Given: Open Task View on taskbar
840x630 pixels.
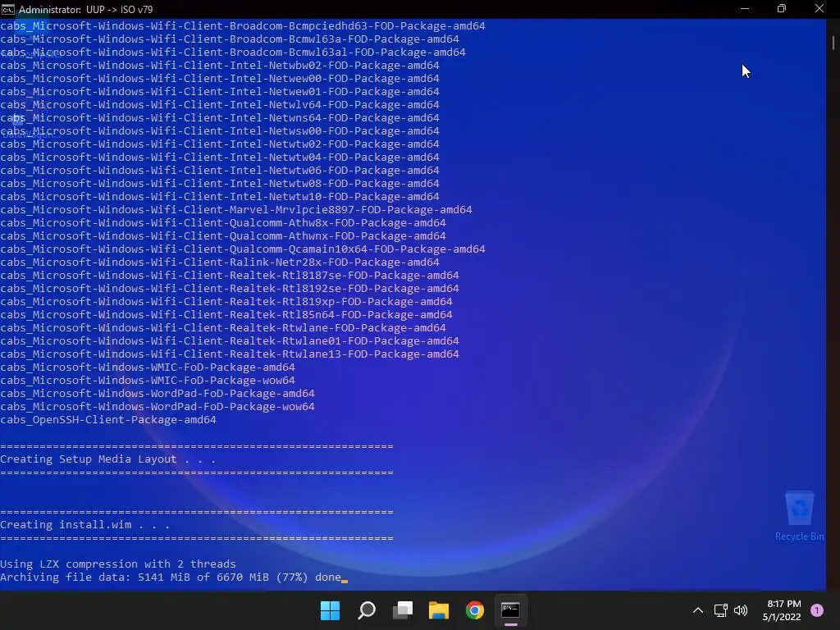Looking at the screenshot, I should click(x=403, y=610).
